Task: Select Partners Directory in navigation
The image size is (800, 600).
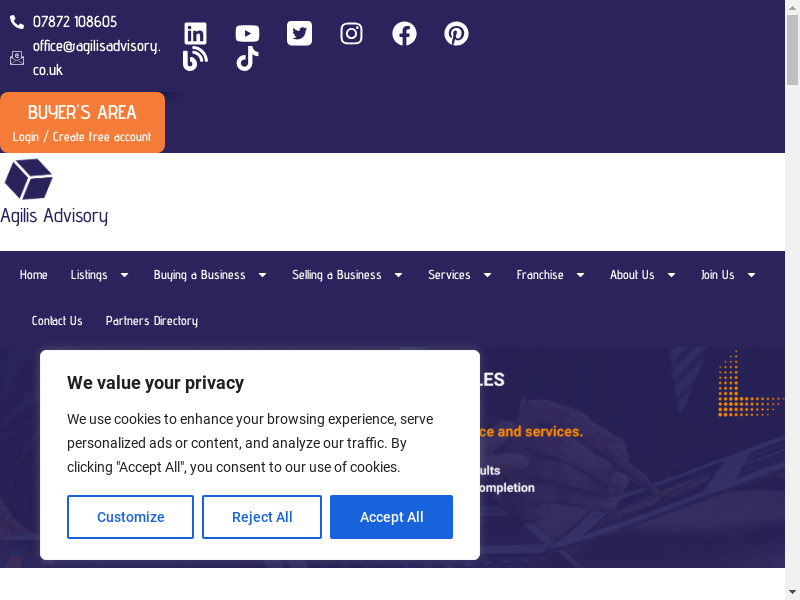Action: pos(152,321)
